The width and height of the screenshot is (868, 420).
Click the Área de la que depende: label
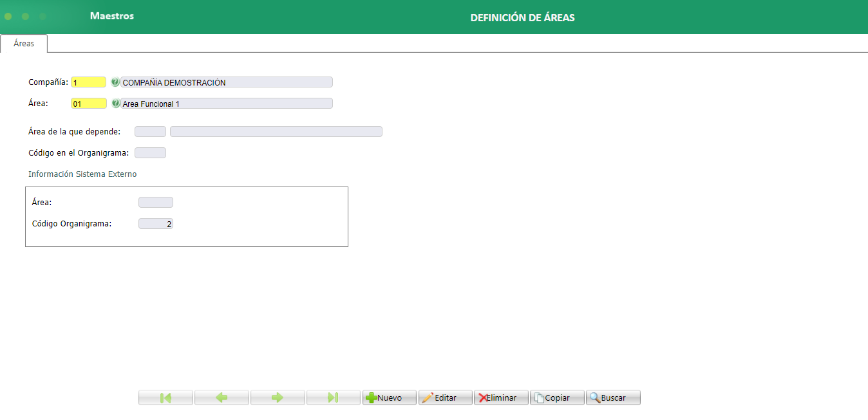tap(75, 131)
